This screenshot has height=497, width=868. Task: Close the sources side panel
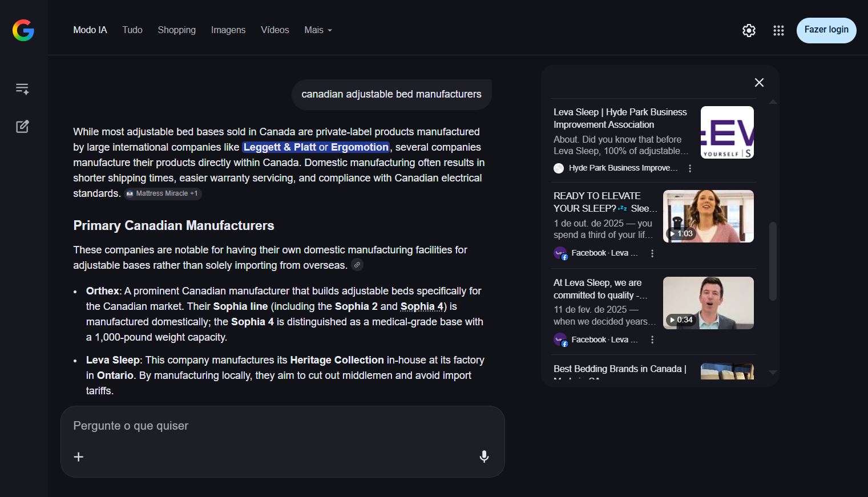pos(759,83)
